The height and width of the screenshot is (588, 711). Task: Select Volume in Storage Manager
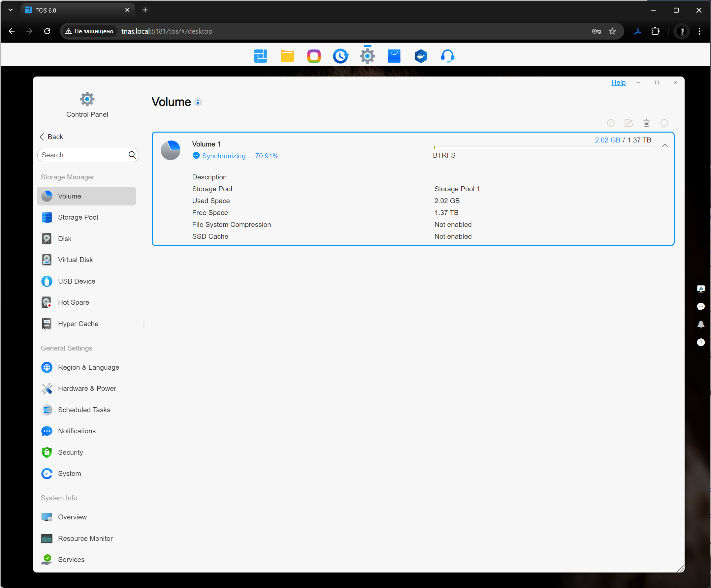click(86, 196)
